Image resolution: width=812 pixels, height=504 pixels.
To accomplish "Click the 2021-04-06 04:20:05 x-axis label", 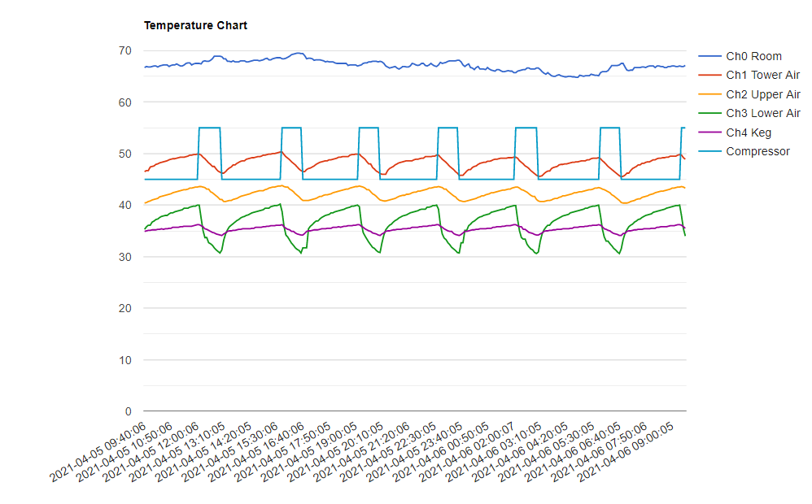I will click(x=521, y=452).
